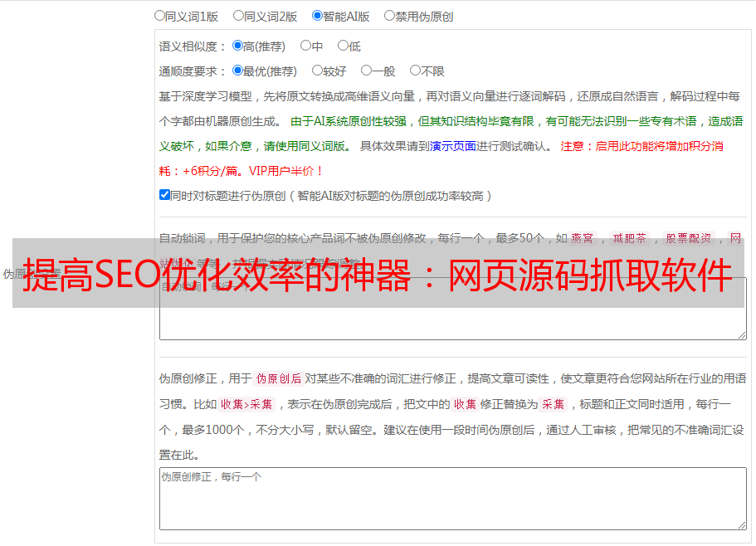The height and width of the screenshot is (546, 756).
Task: Set 通顺度要求 to 不限
Action: point(415,71)
